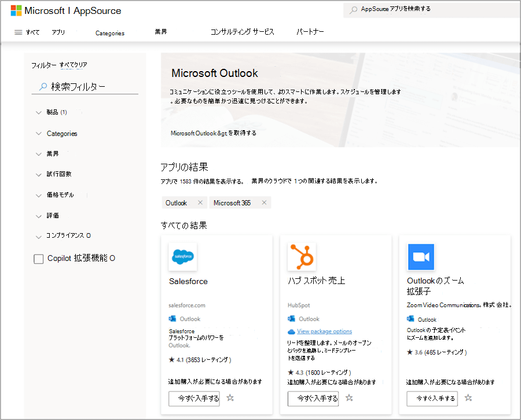This screenshot has width=521, height=420.
Task: Remove the Microsoft 365 filter chip
Action: click(x=264, y=202)
